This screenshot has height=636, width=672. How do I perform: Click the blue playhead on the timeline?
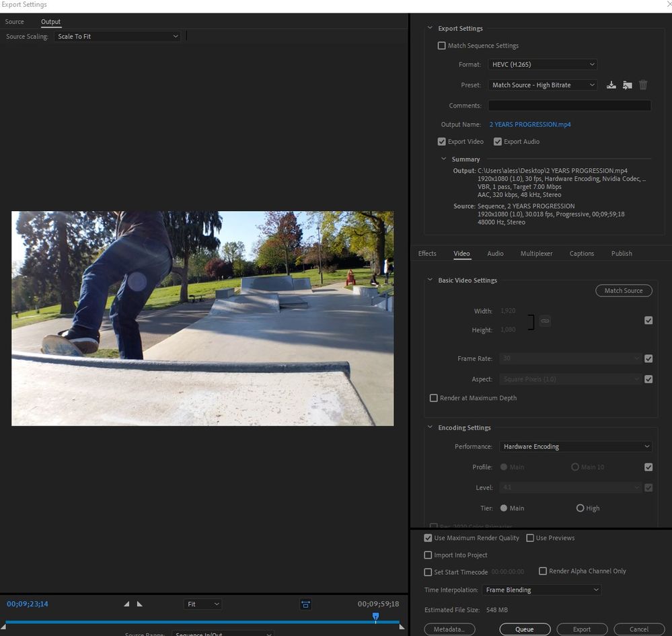375,616
